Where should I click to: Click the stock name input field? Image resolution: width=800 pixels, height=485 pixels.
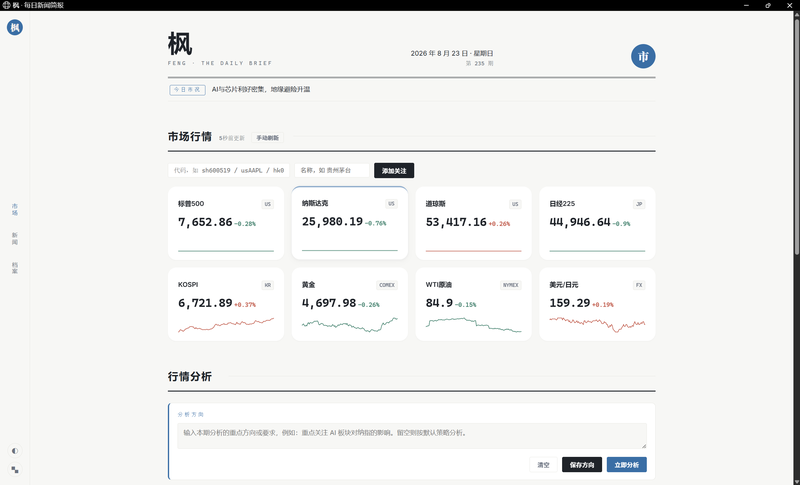[332, 170]
